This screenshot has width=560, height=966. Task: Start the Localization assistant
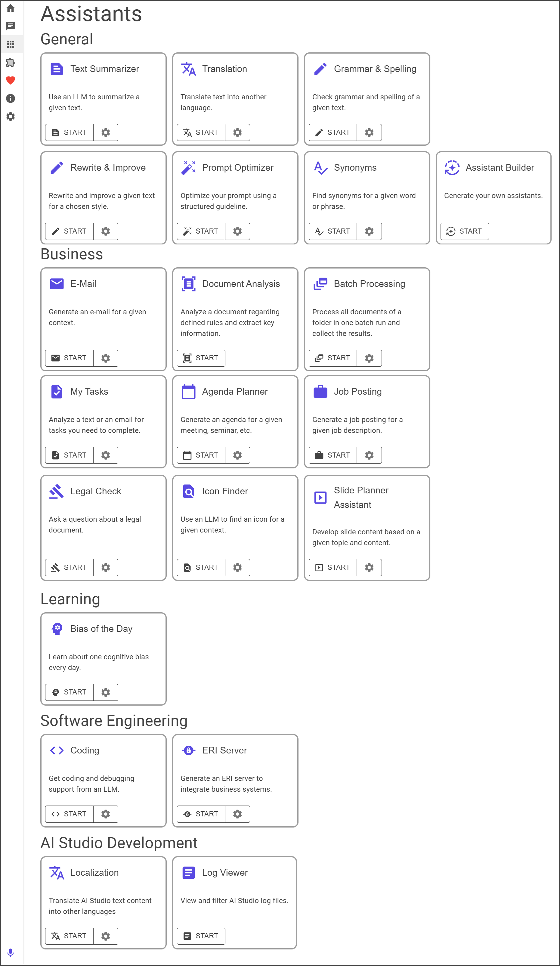[x=70, y=936]
